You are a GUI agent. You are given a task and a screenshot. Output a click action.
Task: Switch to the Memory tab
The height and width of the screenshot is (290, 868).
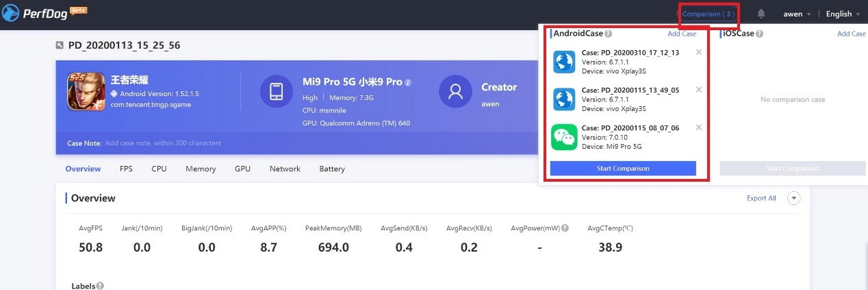[201, 169]
